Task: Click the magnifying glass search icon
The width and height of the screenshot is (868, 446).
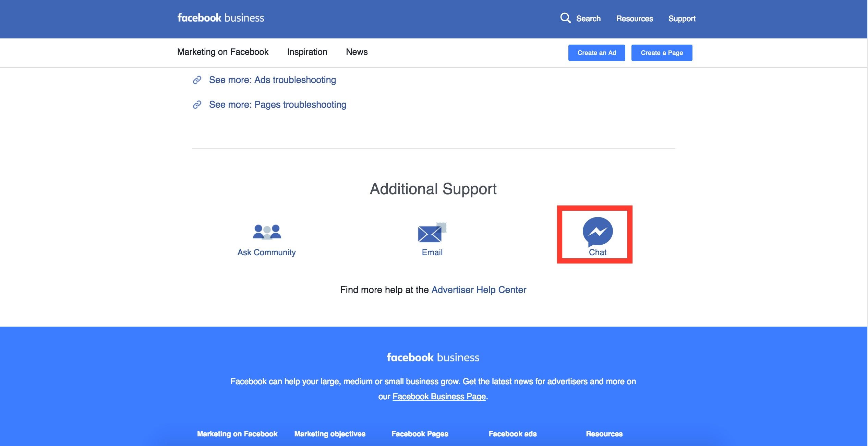Action: (x=565, y=18)
